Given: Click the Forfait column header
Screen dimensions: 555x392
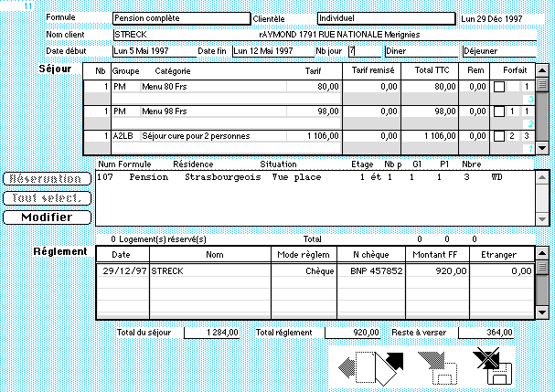Looking at the screenshot, I should pos(515,70).
